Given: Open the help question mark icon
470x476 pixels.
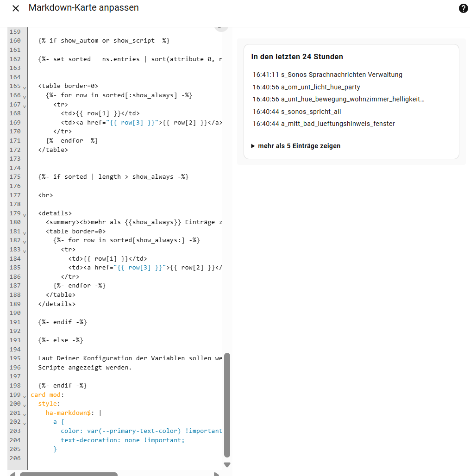Looking at the screenshot, I should coord(463,8).
